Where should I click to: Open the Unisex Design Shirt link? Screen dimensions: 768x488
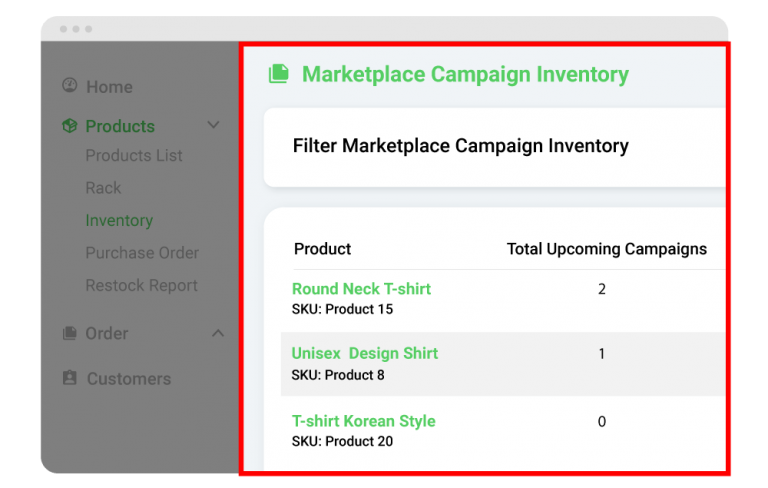click(x=365, y=354)
